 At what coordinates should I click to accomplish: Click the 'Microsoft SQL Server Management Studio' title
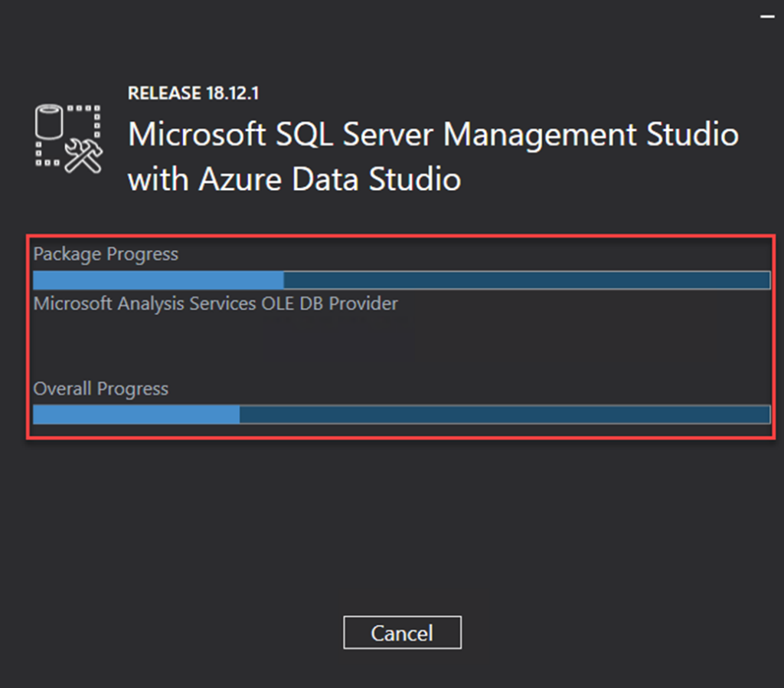(x=433, y=134)
